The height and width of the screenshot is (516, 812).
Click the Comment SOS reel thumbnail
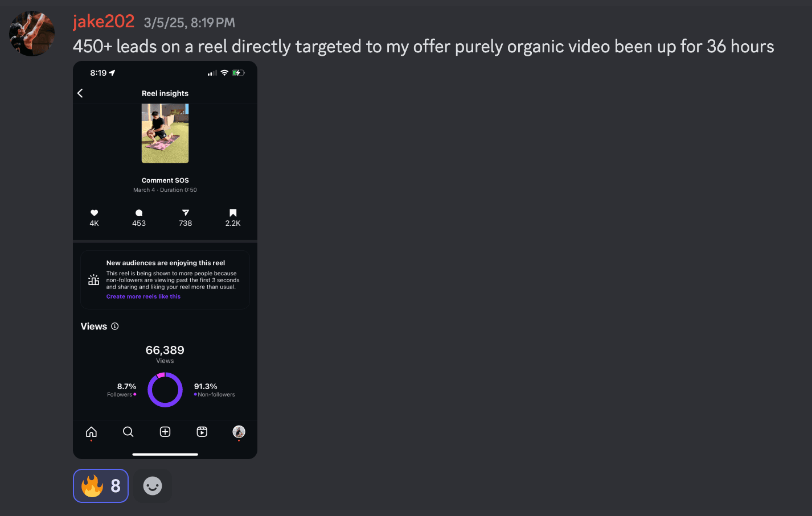click(165, 133)
